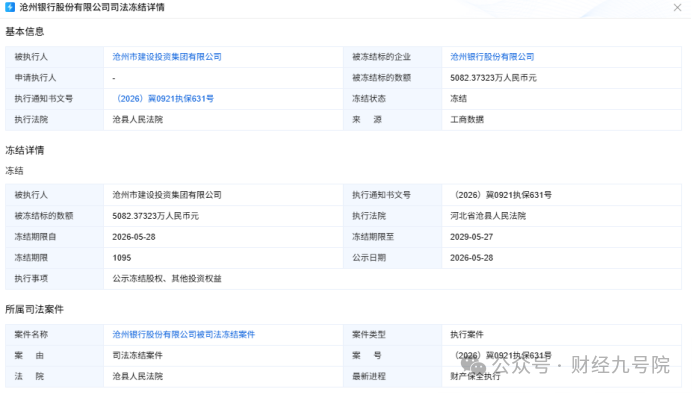Click the 沧州银行股份有限公司司法冻结详情 window title

92,8
